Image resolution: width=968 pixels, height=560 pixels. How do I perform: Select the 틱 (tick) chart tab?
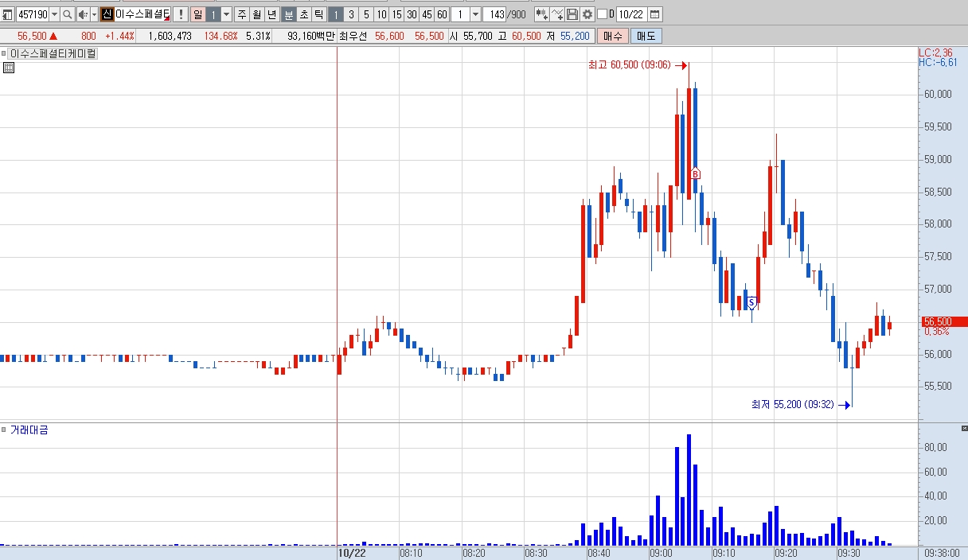pos(318,14)
